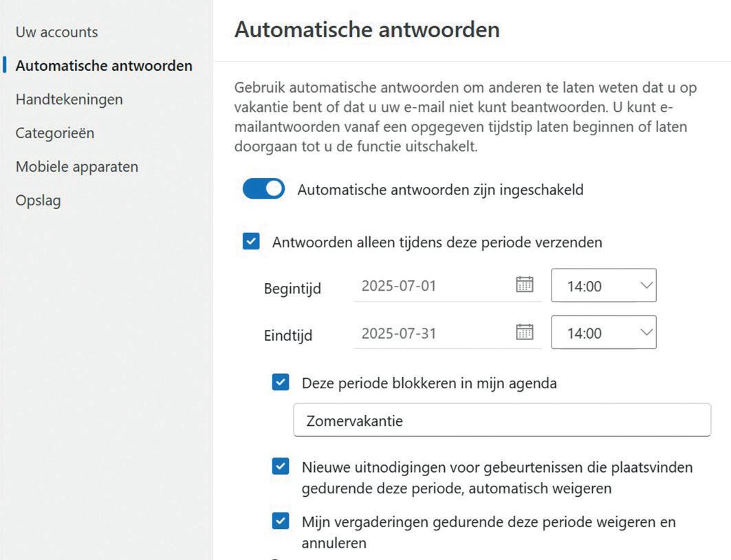The width and height of the screenshot is (731, 560).
Task: Click the 'Zomervakantie' text field
Action: click(501, 421)
